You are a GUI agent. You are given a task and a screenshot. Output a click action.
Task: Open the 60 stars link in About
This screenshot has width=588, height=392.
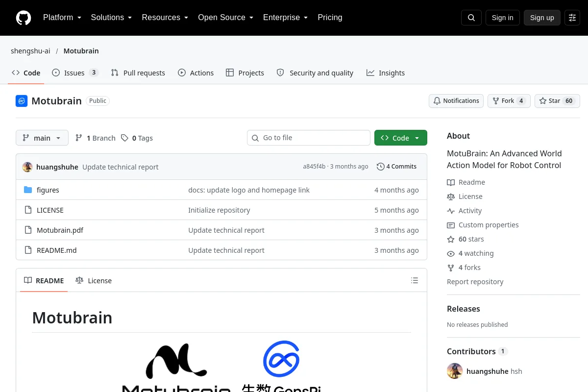coord(465,239)
